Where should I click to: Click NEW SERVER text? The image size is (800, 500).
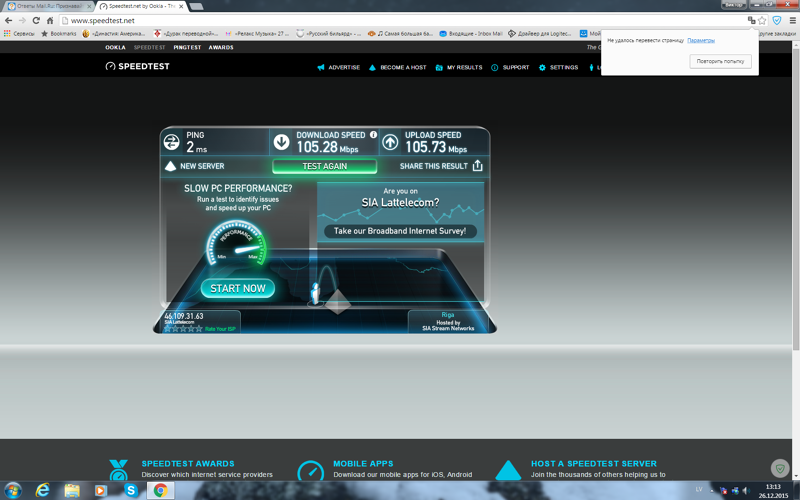202,166
